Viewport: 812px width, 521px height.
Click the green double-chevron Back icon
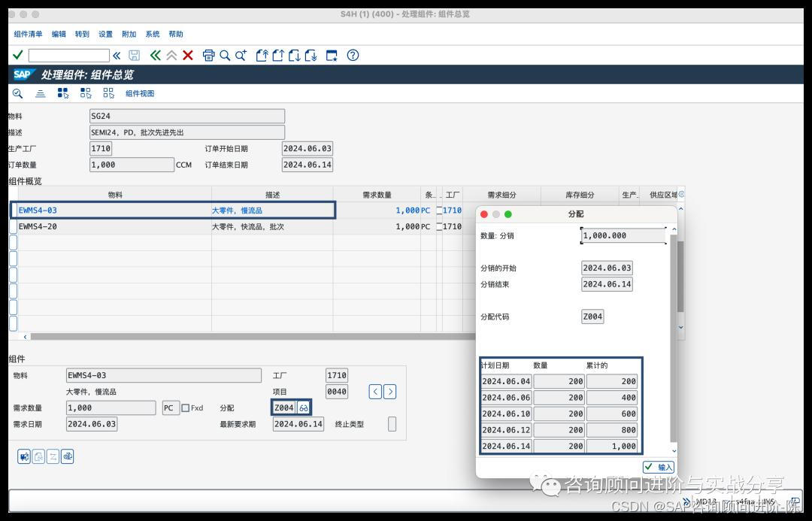coord(156,56)
